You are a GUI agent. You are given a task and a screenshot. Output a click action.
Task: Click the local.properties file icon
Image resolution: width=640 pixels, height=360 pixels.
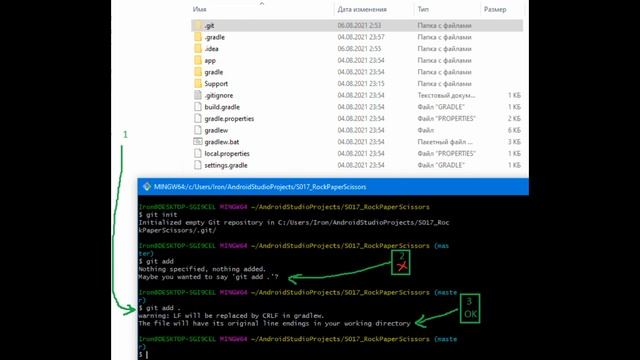pyautogui.click(x=198, y=153)
